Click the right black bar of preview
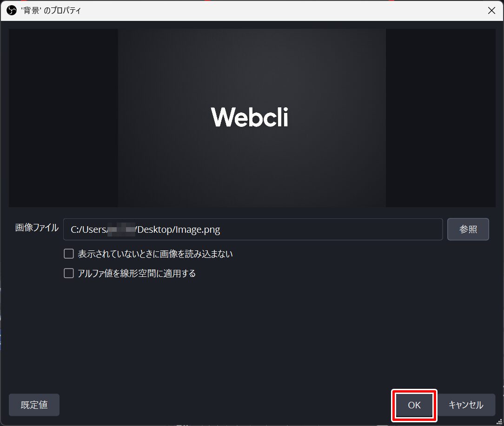Screen dimensions: 504x426 click(x=440, y=118)
